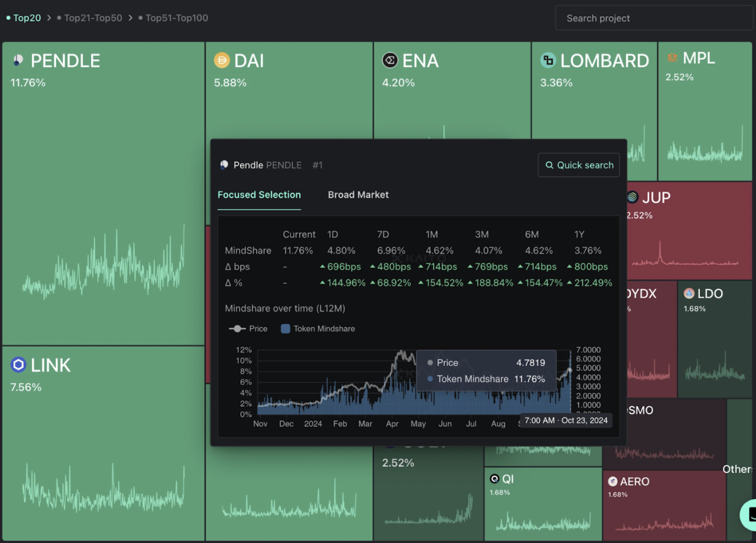Click the LINK hexagon icon
Screen dimensions: 756x543
tap(18, 365)
